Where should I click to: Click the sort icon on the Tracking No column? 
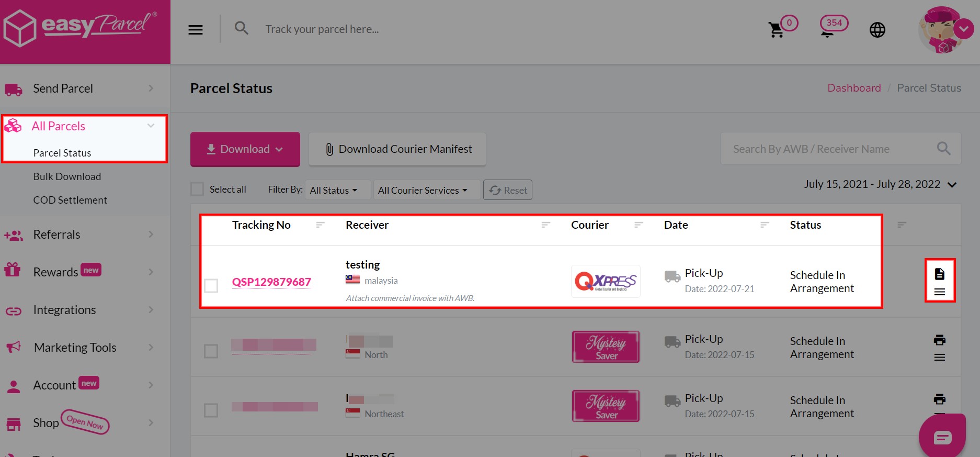click(x=321, y=225)
